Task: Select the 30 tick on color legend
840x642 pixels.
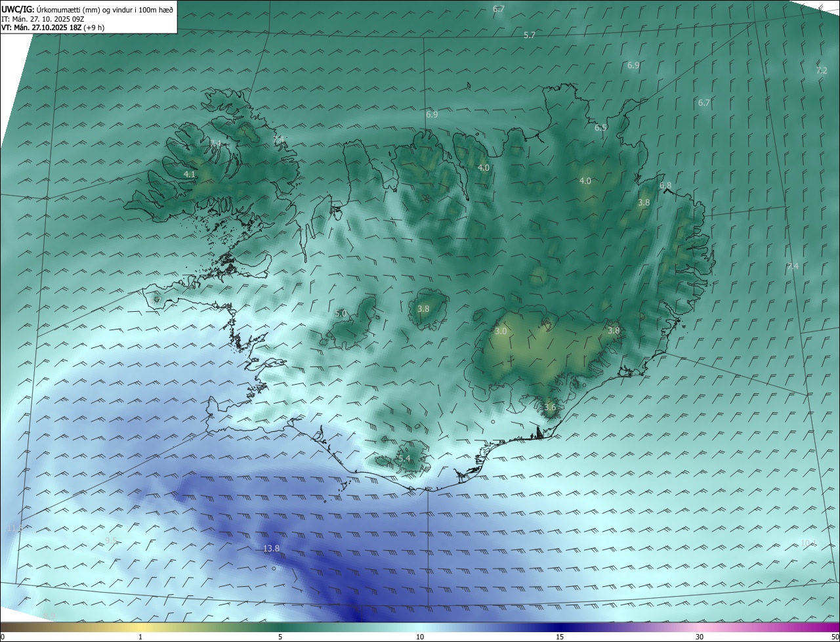Action: coord(700,637)
